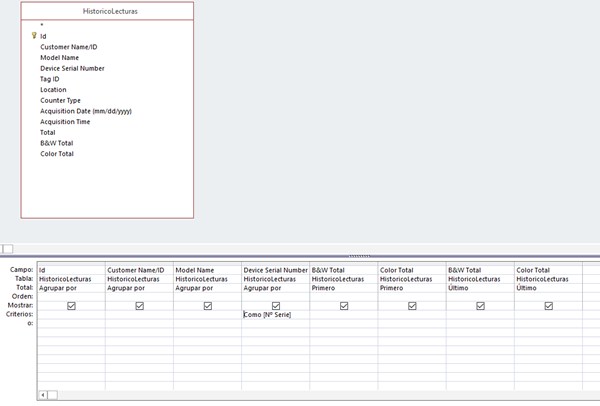Open the Total dropdown showing Último for Color Total

(x=547, y=287)
